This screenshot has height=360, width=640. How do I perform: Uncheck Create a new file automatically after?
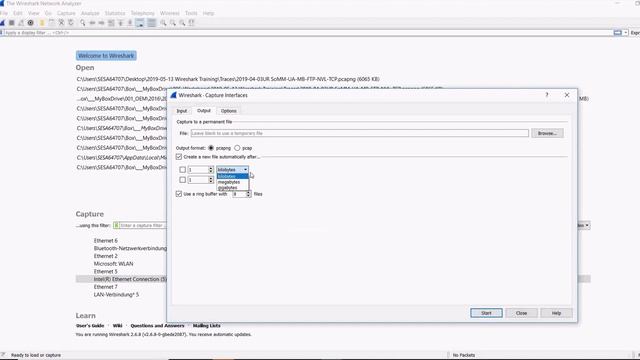click(179, 157)
